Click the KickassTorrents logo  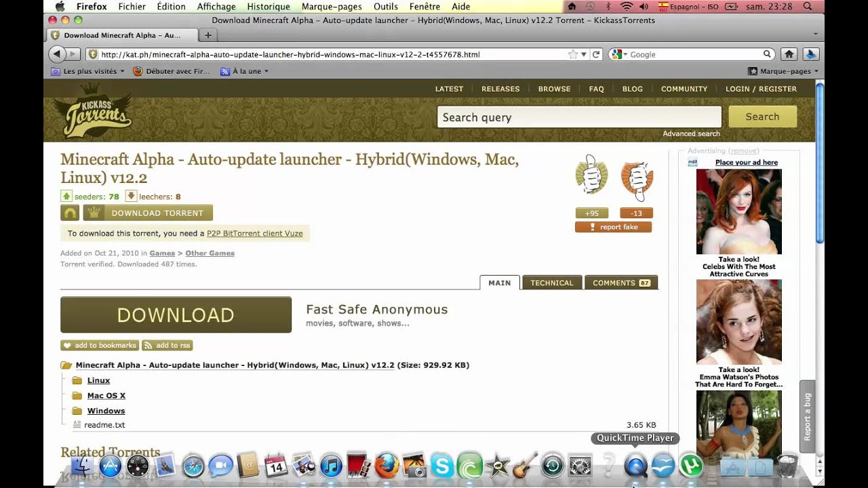tap(93, 111)
